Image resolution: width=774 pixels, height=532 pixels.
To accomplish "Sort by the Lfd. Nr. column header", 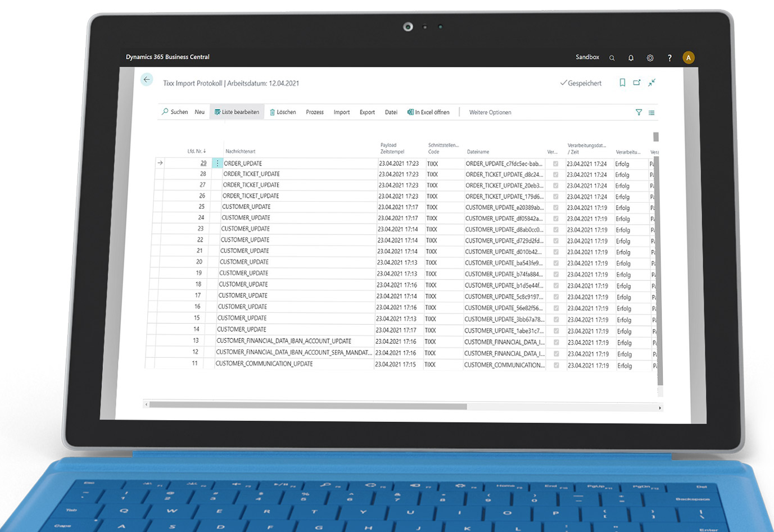I will click(x=196, y=151).
